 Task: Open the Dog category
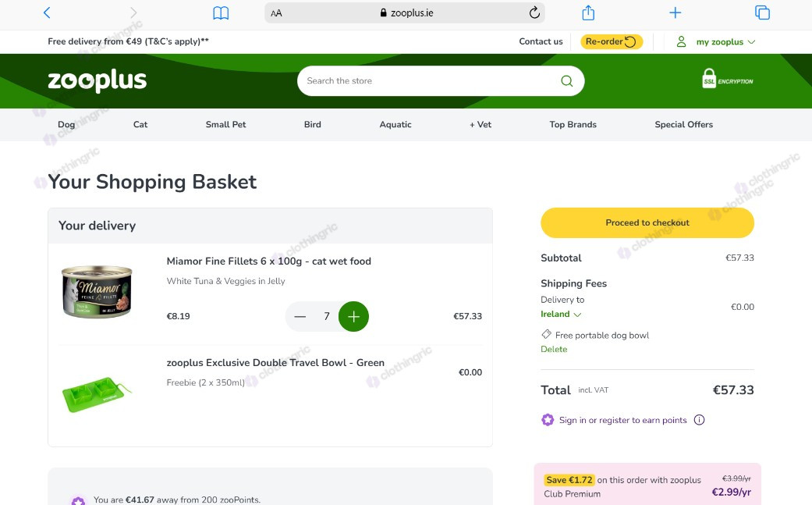coord(66,124)
